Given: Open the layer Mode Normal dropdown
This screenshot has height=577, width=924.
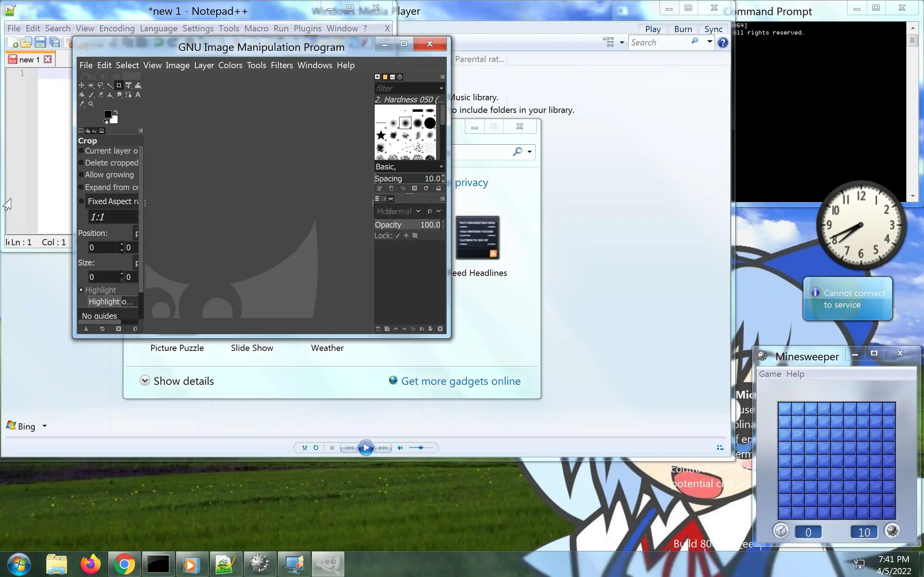Looking at the screenshot, I should coord(398,211).
